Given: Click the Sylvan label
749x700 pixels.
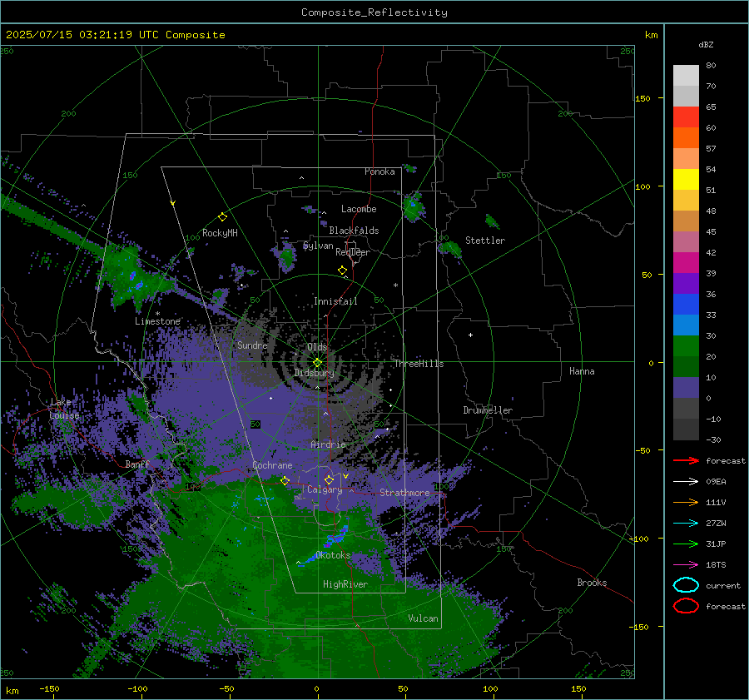Looking at the screenshot, I should pos(318,246).
